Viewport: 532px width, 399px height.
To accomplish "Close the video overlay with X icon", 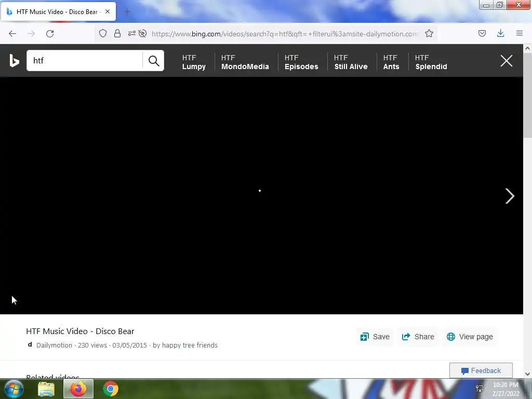I will (506, 61).
